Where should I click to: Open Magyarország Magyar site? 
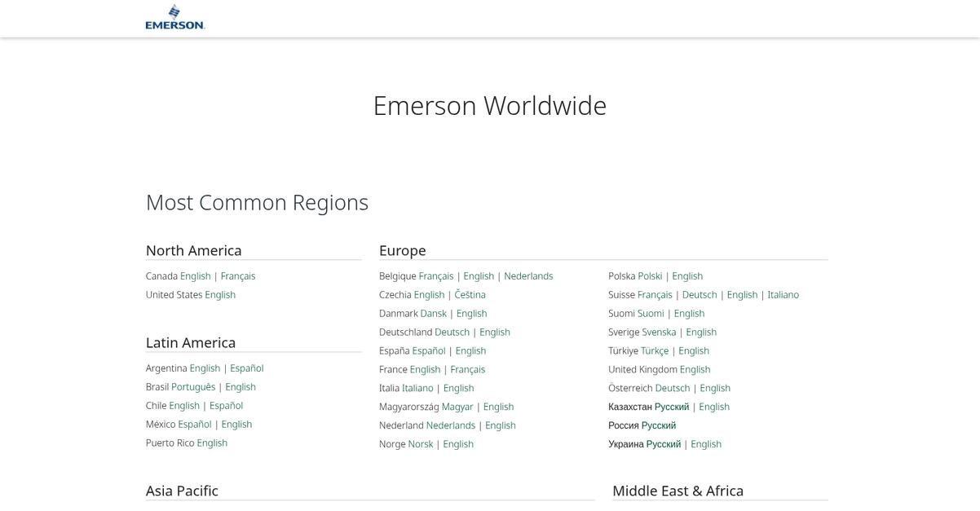(x=457, y=407)
